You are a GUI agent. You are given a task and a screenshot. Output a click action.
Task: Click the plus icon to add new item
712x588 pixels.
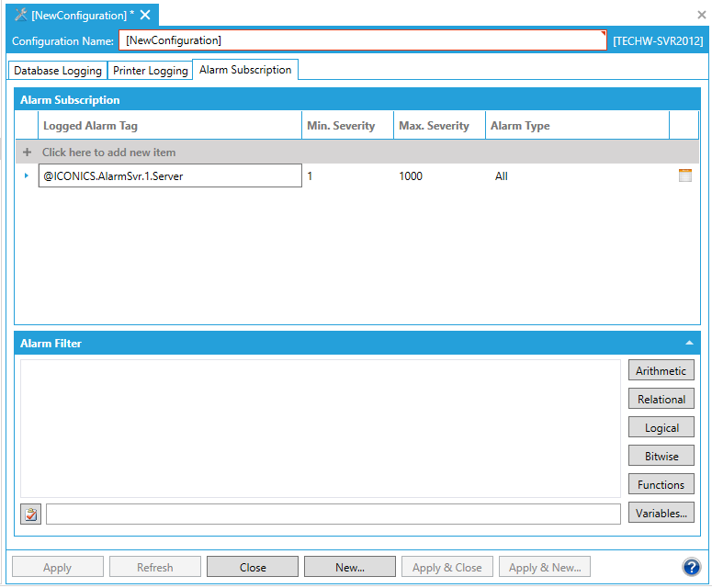tap(27, 153)
